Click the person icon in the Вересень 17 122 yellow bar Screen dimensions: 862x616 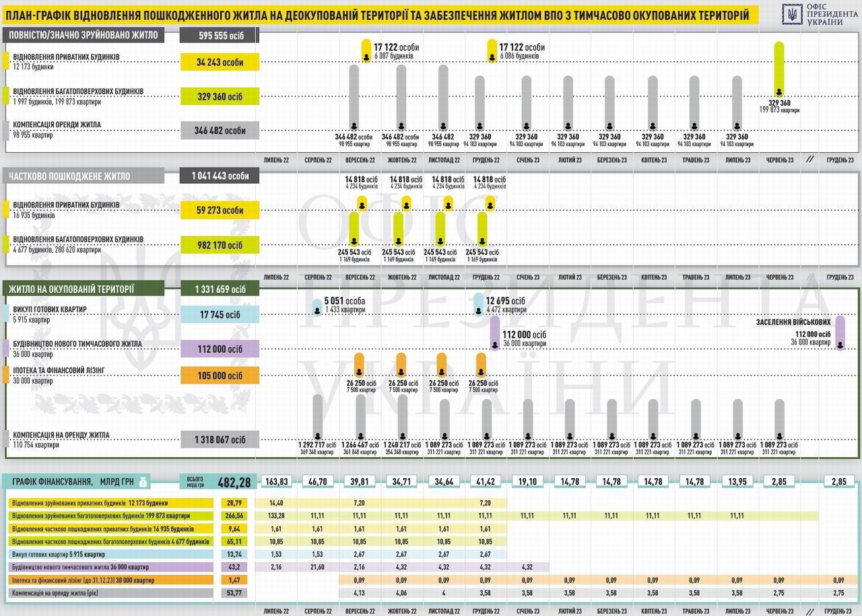click(366, 59)
